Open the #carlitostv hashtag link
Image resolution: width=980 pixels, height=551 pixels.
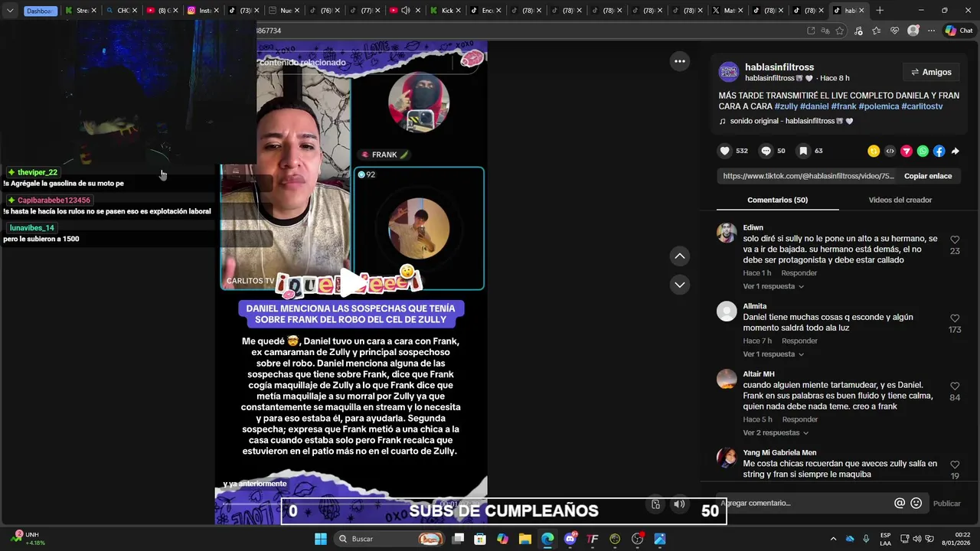(922, 106)
